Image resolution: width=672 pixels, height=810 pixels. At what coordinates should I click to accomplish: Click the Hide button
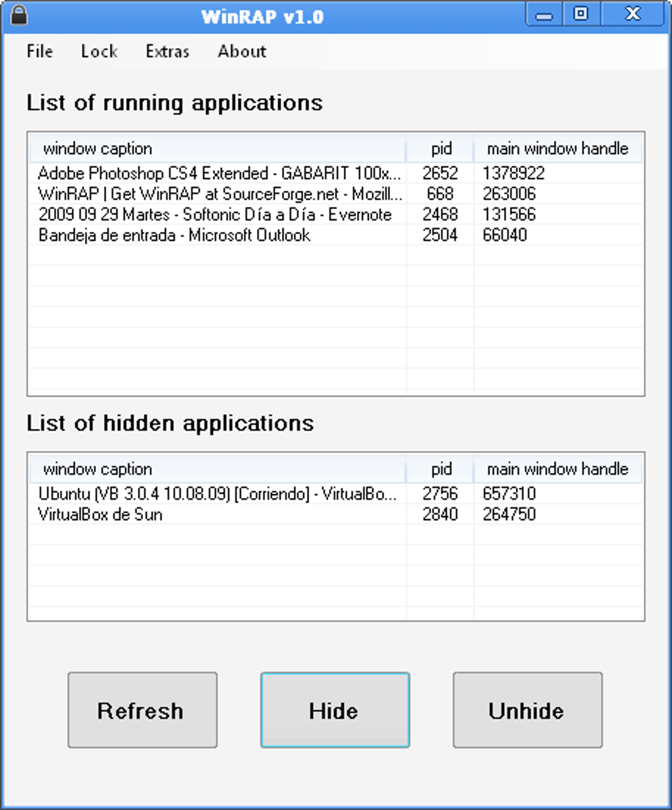click(x=335, y=710)
